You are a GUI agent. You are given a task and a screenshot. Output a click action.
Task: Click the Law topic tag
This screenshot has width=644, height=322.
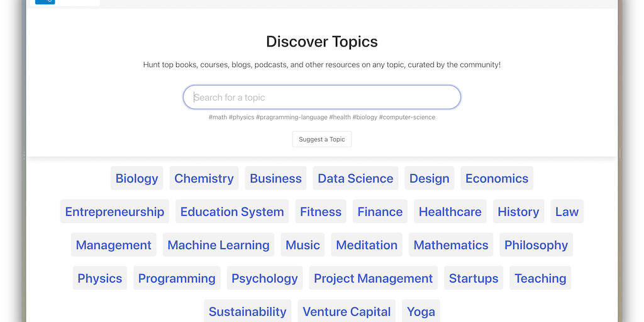click(x=566, y=212)
